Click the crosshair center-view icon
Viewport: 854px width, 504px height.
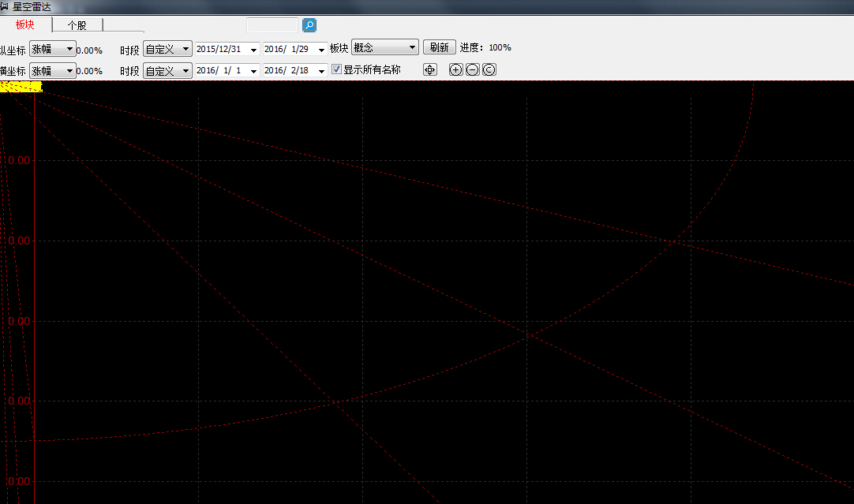(429, 69)
